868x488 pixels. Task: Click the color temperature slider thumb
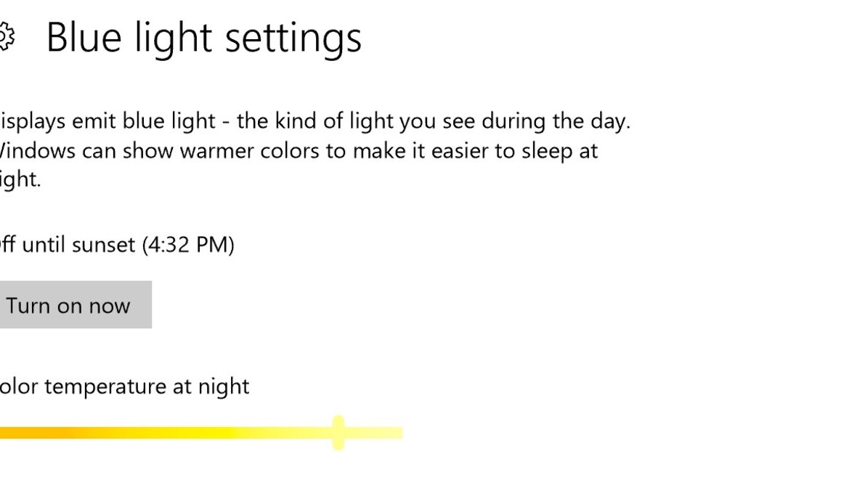click(x=338, y=433)
